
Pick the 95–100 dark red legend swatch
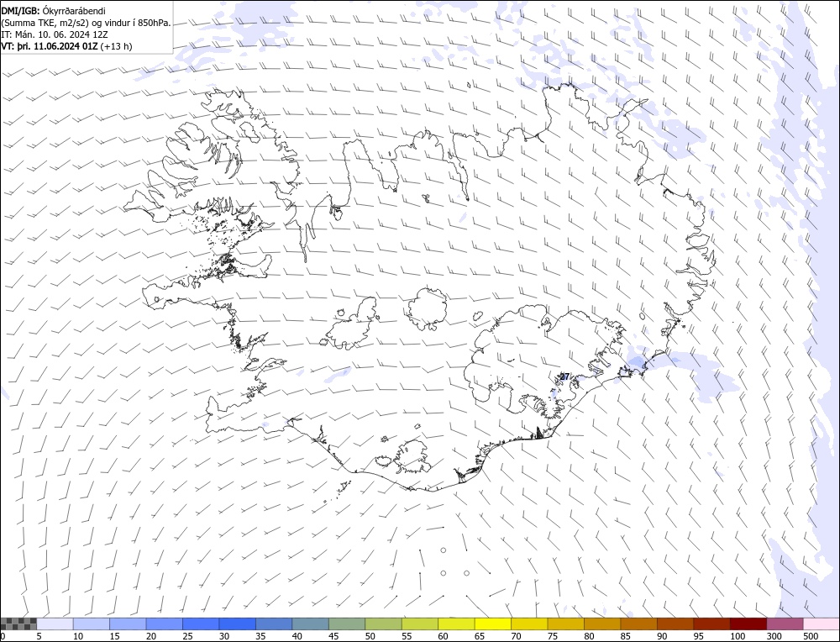711,624
